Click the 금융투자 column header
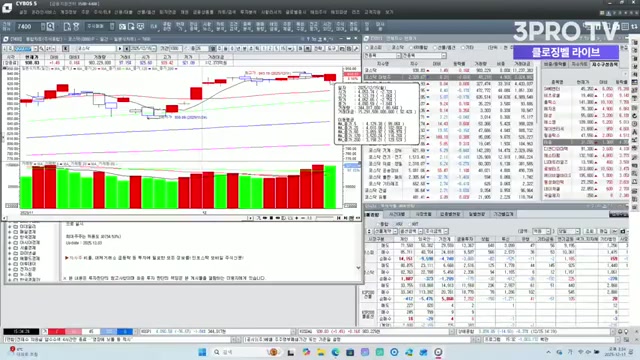 pyautogui.click(x=465, y=239)
